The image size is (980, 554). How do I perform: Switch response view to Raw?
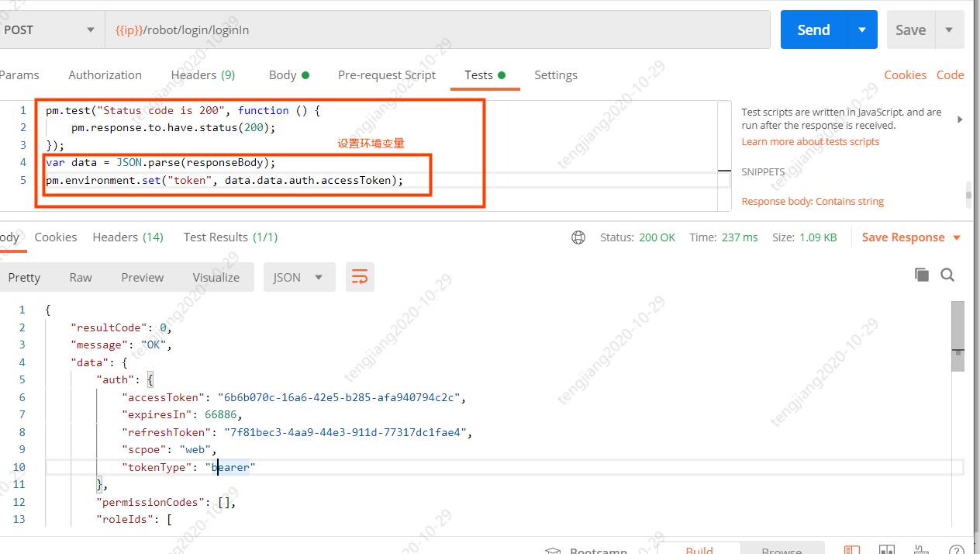[81, 277]
